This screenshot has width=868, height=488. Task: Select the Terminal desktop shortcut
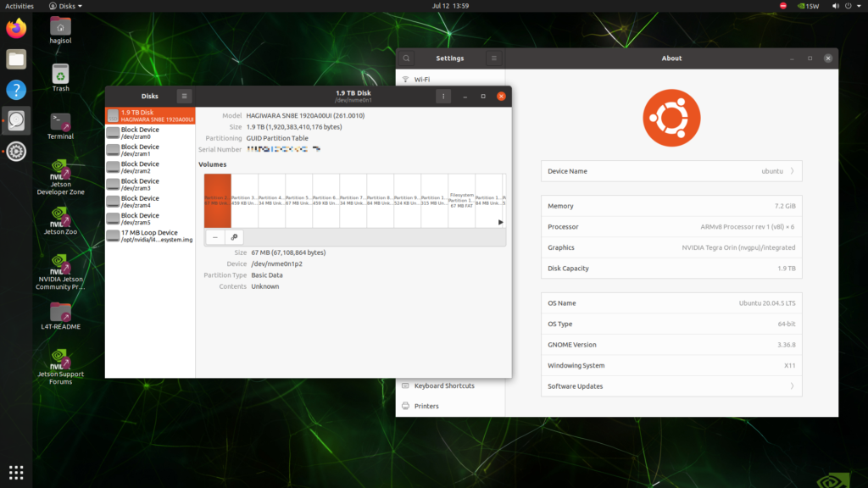(x=60, y=126)
